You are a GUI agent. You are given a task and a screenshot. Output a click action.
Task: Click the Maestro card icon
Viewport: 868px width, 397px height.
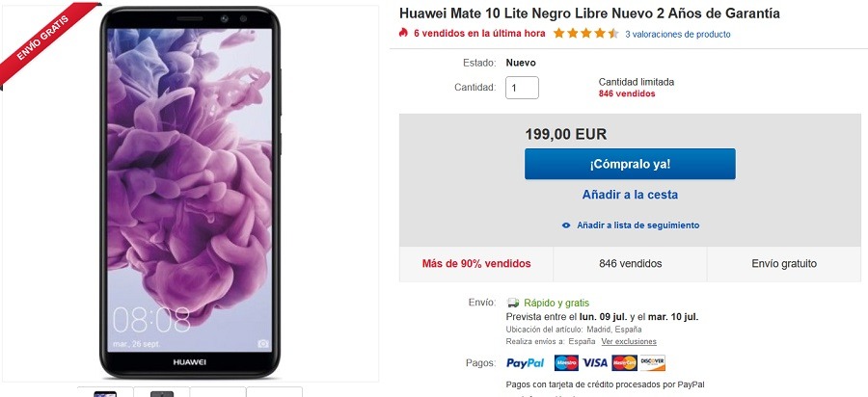566,363
